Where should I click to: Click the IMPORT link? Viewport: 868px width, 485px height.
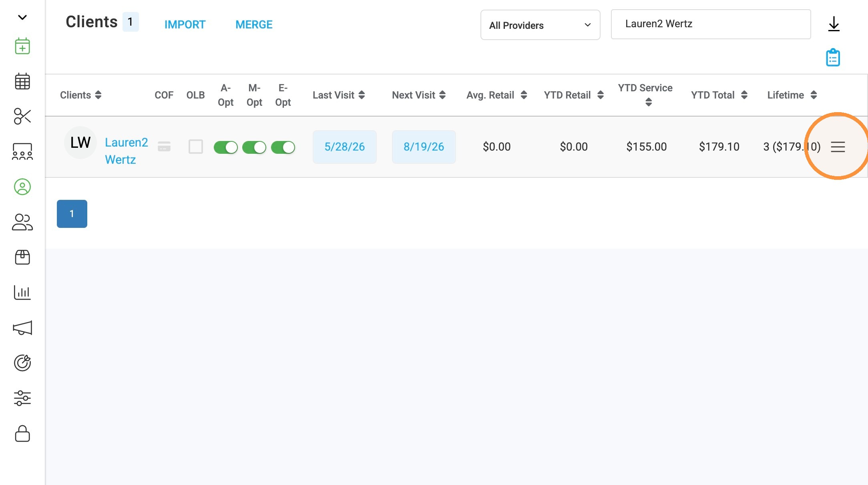tap(185, 24)
